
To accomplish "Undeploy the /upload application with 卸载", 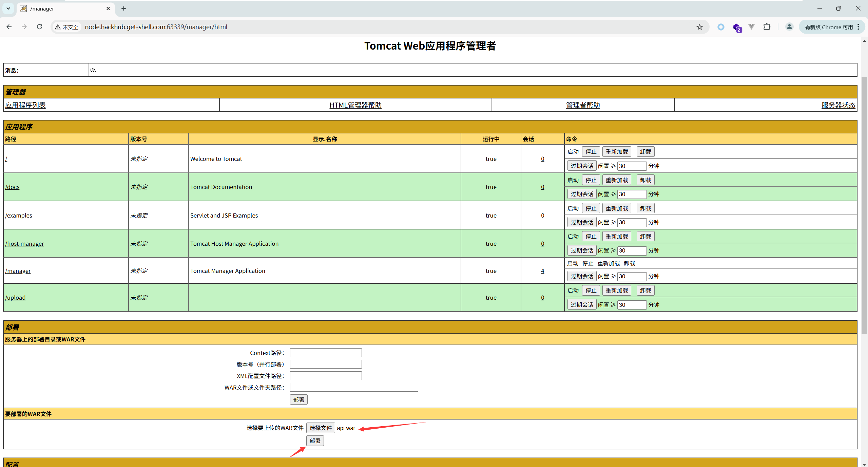I will tap(645, 290).
